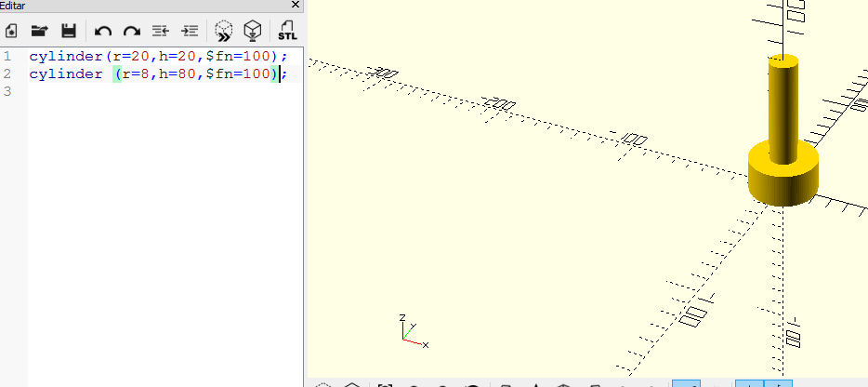The width and height of the screenshot is (868, 387).
Task: Click line number 2 in the gutter
Action: (x=7, y=73)
